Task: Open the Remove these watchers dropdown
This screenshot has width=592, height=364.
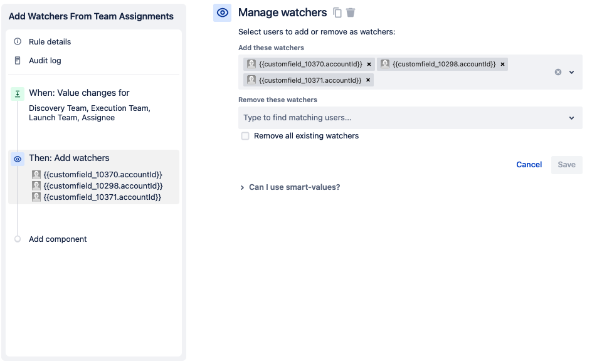Action: (x=571, y=118)
